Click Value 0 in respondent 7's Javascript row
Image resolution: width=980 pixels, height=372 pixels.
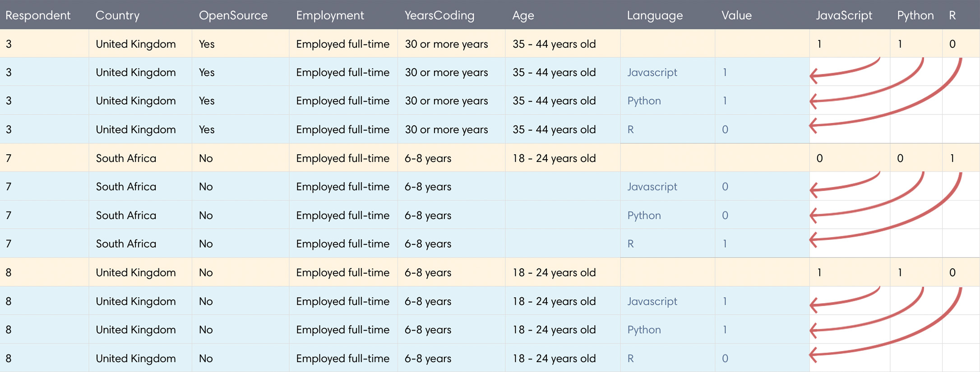pos(725,187)
